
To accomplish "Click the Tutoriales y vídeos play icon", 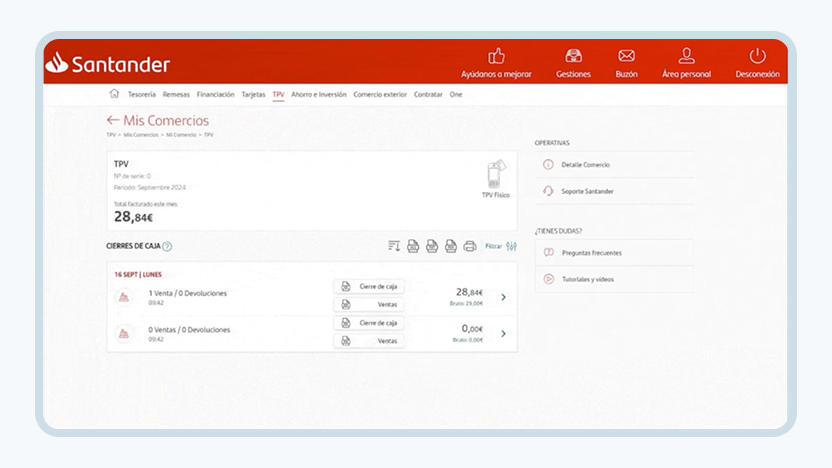I will [549, 279].
